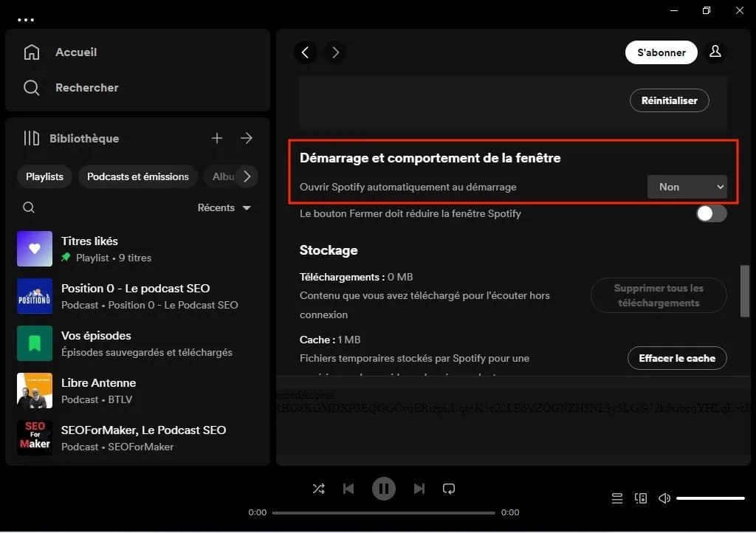Viewport: 756px width, 533px height.
Task: Open the profile icon top right
Action: click(x=715, y=52)
